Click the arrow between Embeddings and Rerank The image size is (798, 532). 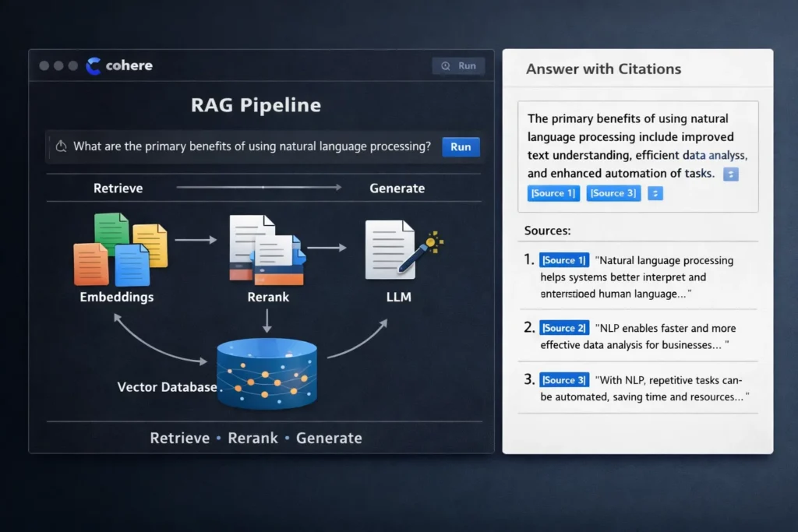[x=195, y=239]
